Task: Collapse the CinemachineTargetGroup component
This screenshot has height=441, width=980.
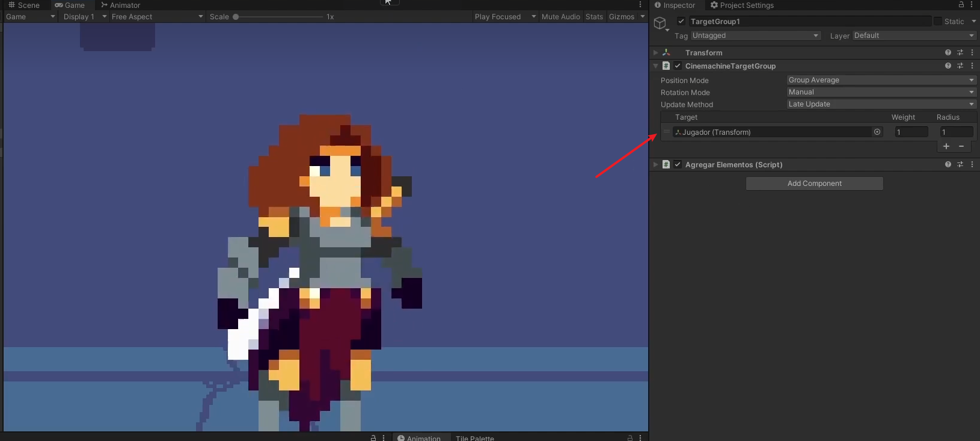Action: coord(655,66)
